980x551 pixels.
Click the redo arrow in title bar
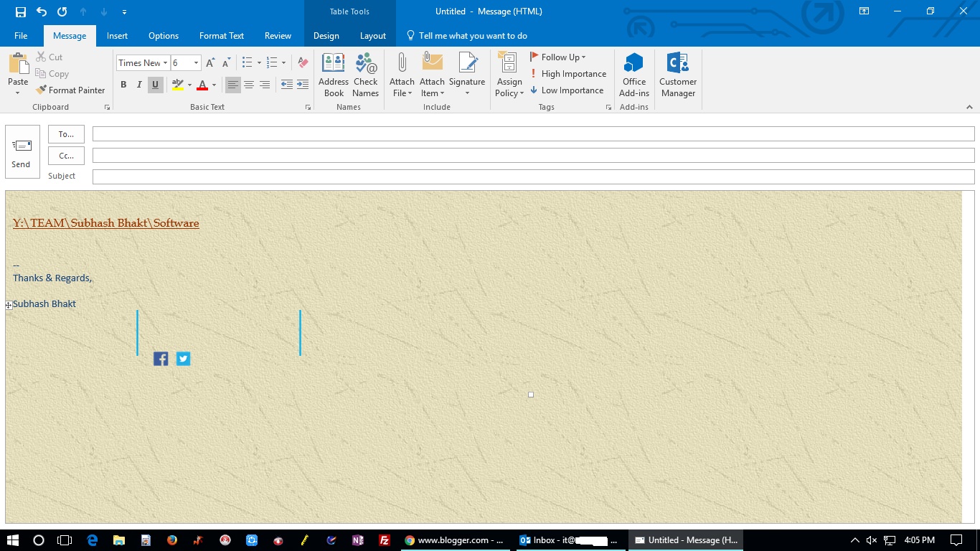coord(62,11)
